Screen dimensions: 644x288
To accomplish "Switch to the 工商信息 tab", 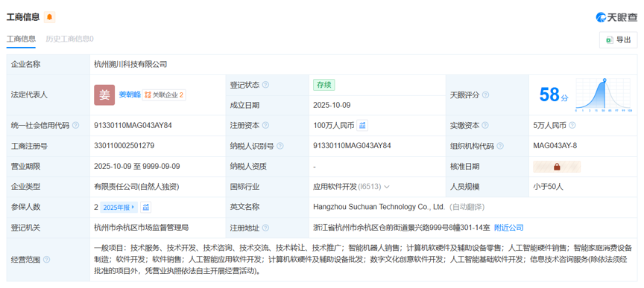I will click(x=21, y=39).
